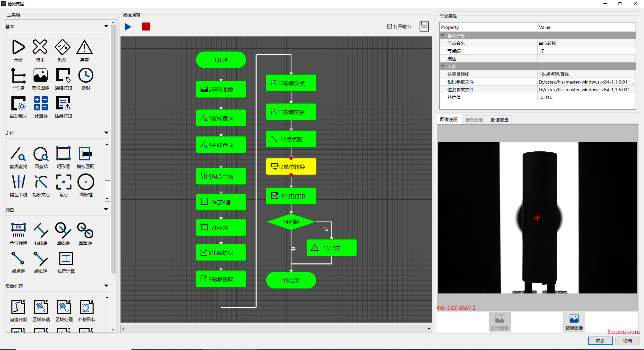Choose the 获取图像 acquire image tool
Image resolution: width=644 pixels, height=350 pixels.
(41, 75)
